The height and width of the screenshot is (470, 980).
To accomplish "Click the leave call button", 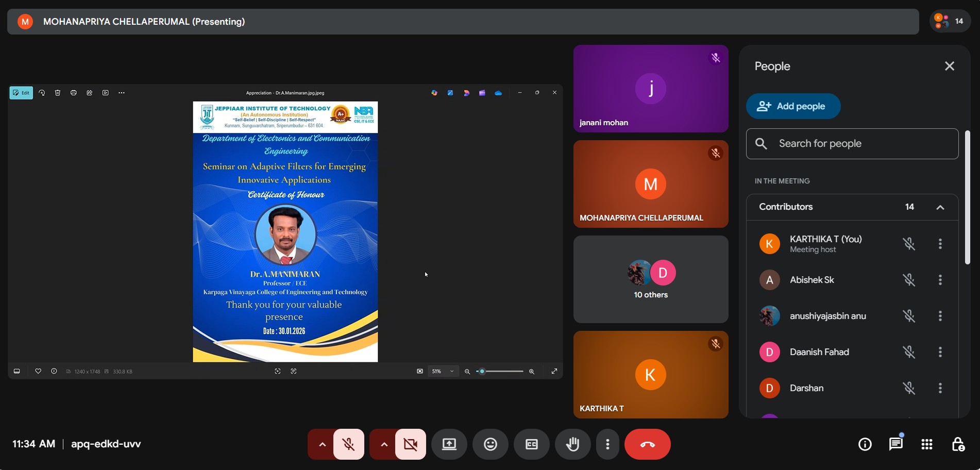I will tap(647, 444).
